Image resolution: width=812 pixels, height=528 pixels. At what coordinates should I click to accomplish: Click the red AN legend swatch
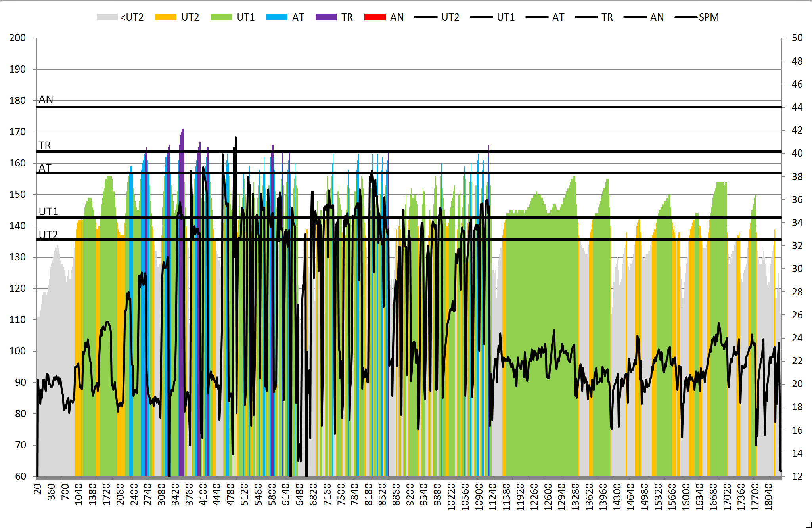[x=375, y=17]
